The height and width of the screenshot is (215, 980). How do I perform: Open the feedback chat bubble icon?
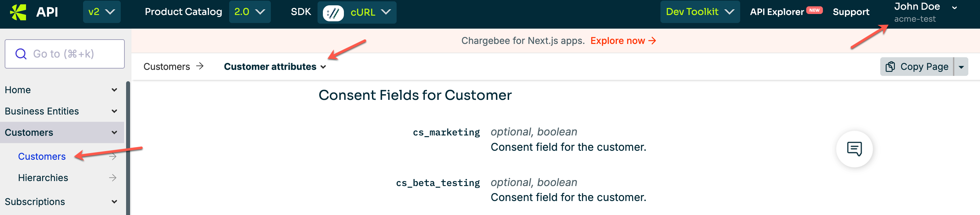(x=854, y=149)
